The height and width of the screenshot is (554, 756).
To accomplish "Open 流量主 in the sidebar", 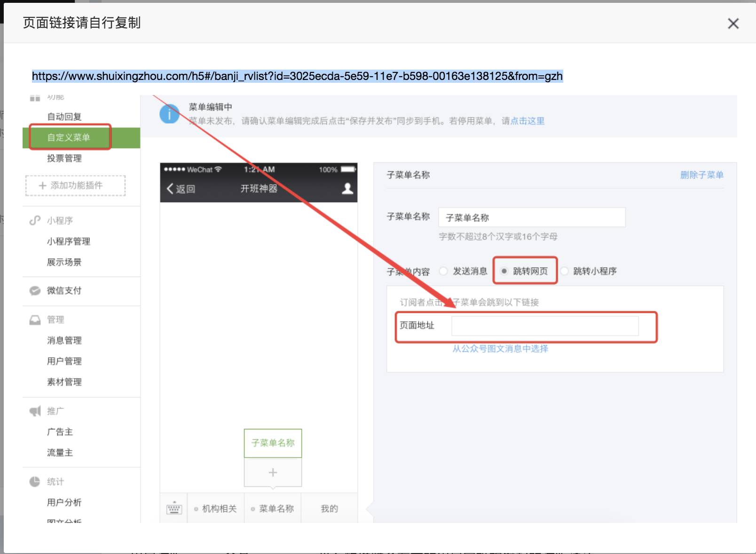I will tap(60, 452).
